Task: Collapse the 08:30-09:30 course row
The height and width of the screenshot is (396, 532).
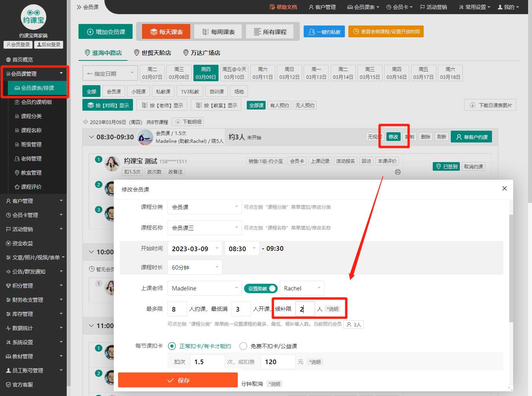Action: pyautogui.click(x=91, y=137)
